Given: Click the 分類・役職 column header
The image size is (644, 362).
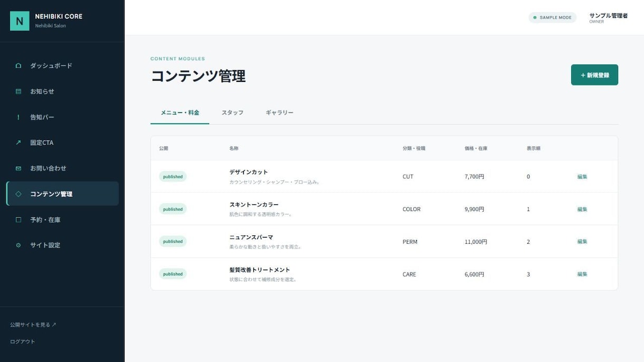Looking at the screenshot, I should (x=414, y=148).
